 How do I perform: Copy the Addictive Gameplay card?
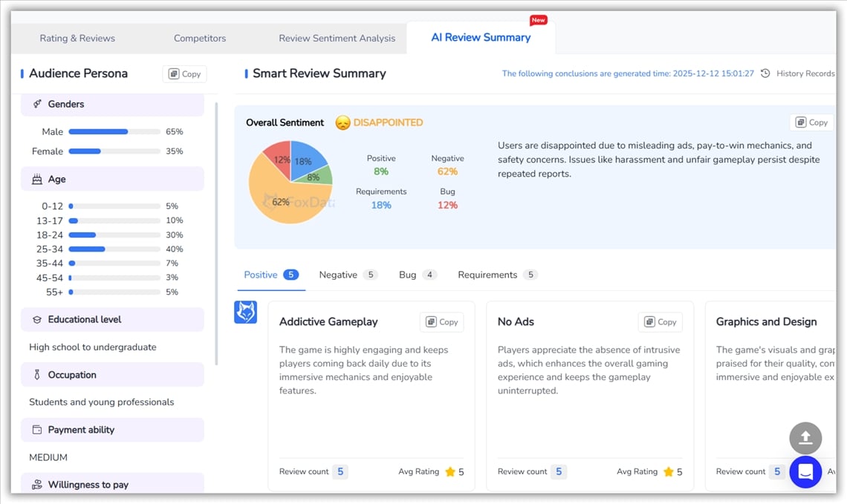click(x=441, y=322)
